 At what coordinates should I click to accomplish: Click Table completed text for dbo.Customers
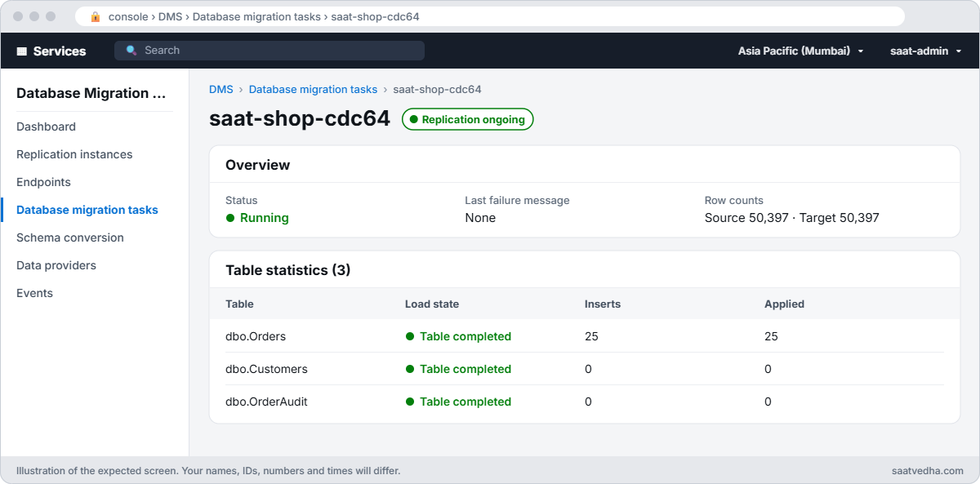click(465, 369)
